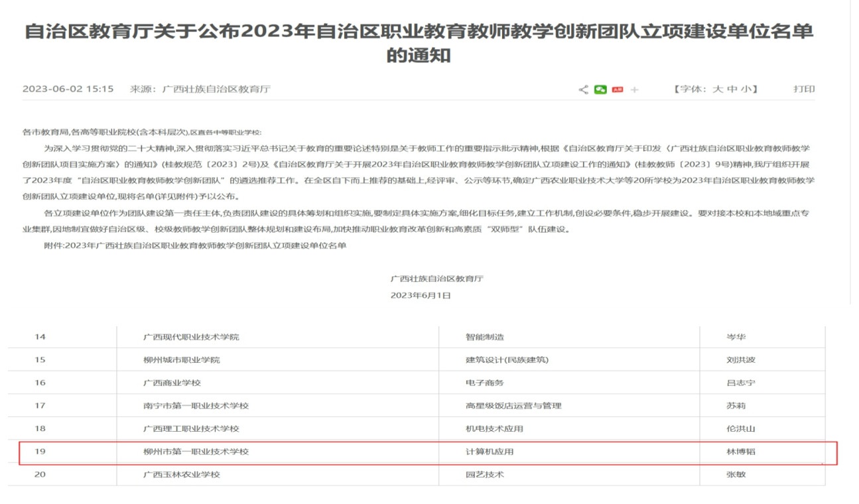Click the name cell 刘洪波
The image size is (859, 504).
pyautogui.click(x=741, y=359)
